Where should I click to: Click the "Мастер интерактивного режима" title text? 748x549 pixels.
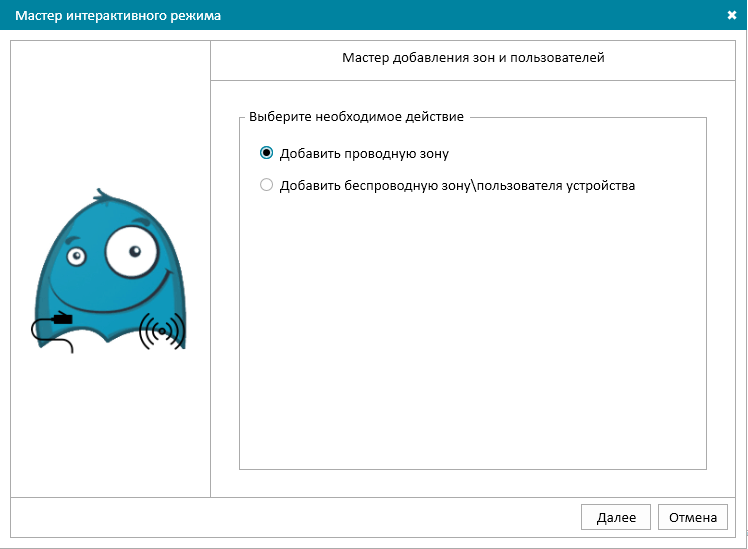point(118,16)
